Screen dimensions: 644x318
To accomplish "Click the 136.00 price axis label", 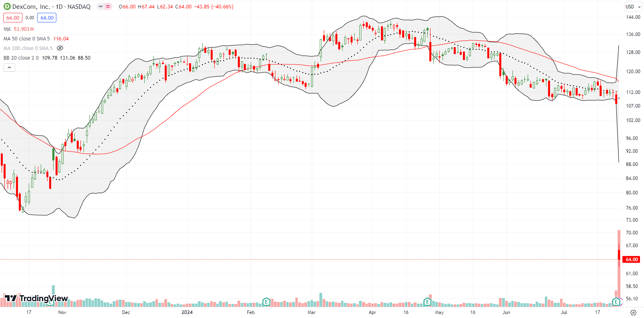I will (x=633, y=34).
